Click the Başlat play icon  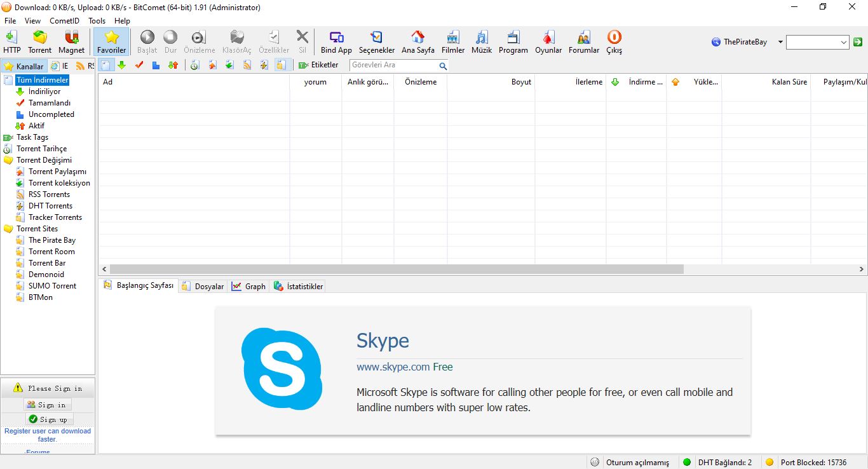pyautogui.click(x=147, y=41)
